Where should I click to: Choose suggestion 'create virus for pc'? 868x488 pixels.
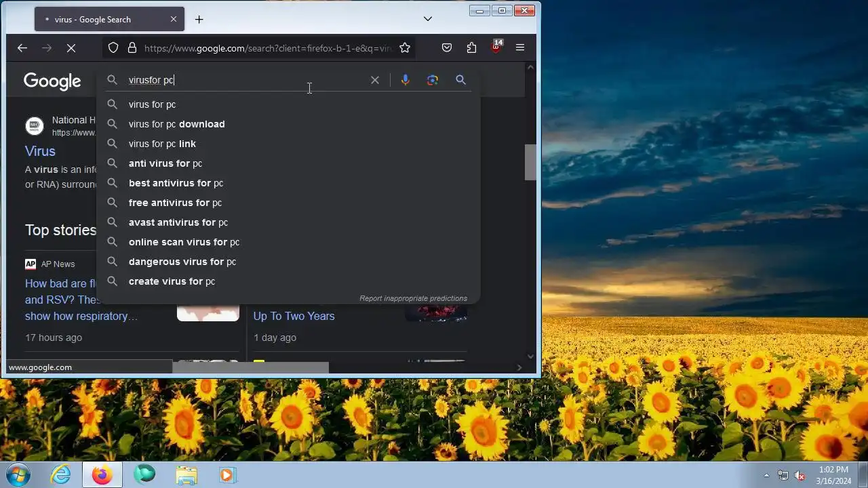(x=288, y=281)
